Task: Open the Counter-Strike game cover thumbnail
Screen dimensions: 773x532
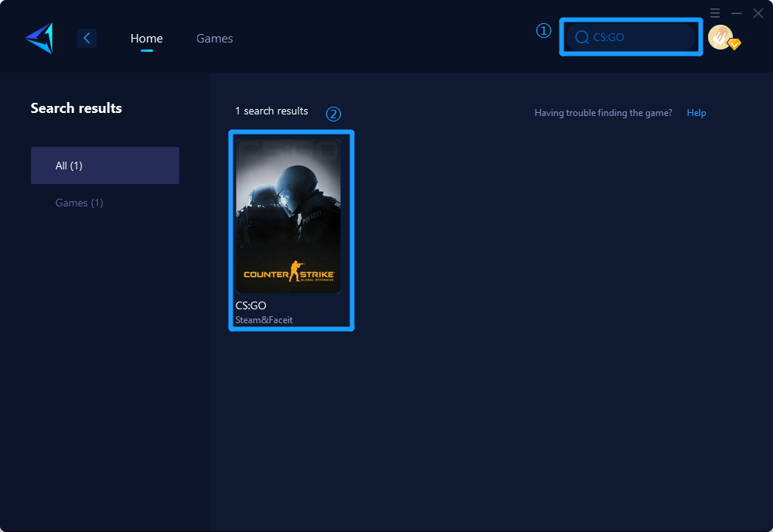Action: pos(288,217)
